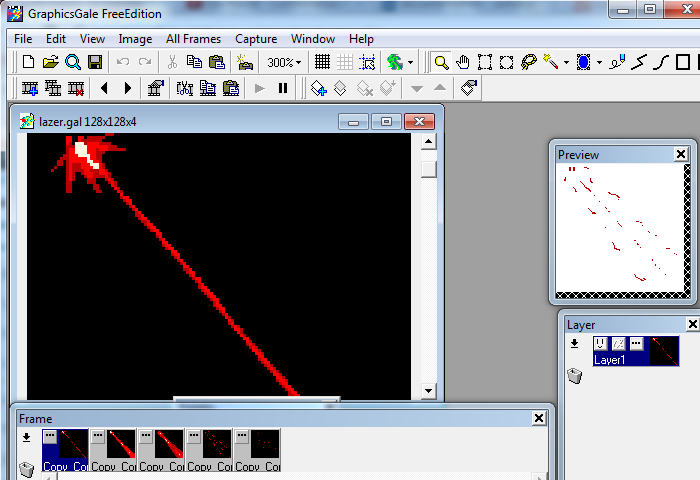Toggle onion skin with green dinosaur icon
This screenshot has width=700, height=480.
coord(395,62)
